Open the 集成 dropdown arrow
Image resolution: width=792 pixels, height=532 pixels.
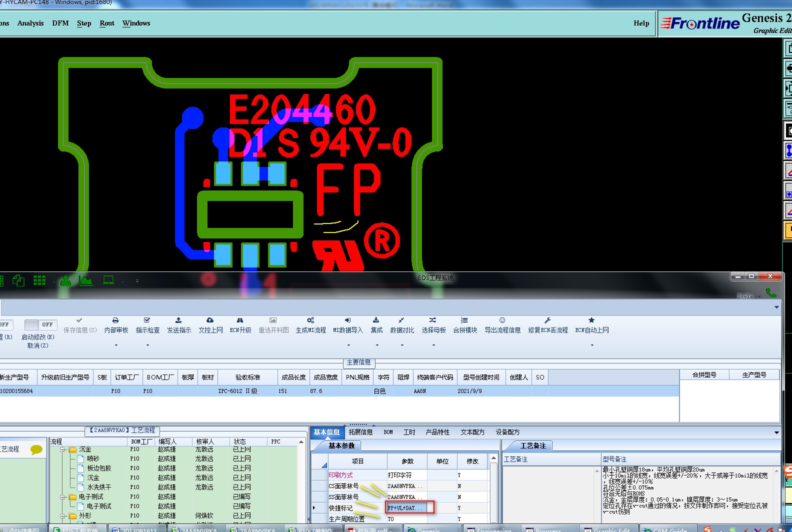(377, 345)
